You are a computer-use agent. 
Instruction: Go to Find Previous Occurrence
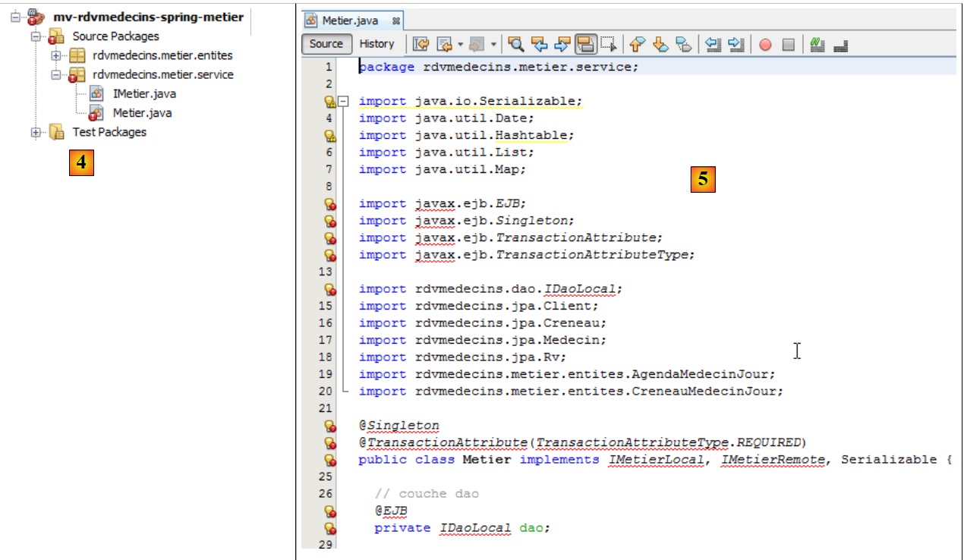pyautogui.click(x=539, y=44)
